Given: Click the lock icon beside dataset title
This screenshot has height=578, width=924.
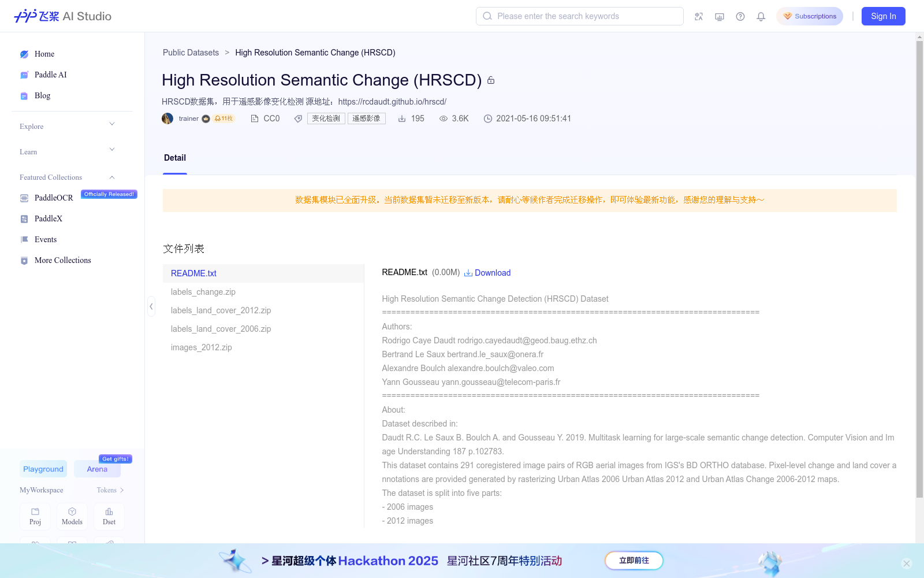Looking at the screenshot, I should [x=491, y=80].
